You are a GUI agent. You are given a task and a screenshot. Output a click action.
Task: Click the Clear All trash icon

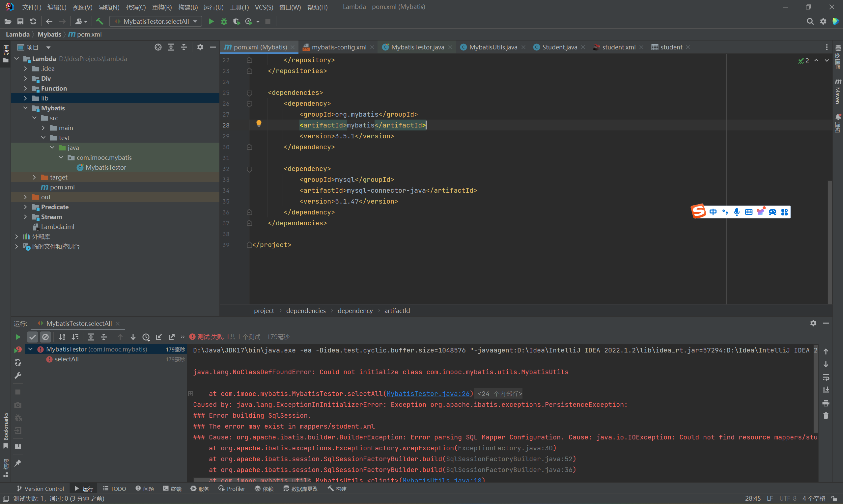(x=826, y=416)
